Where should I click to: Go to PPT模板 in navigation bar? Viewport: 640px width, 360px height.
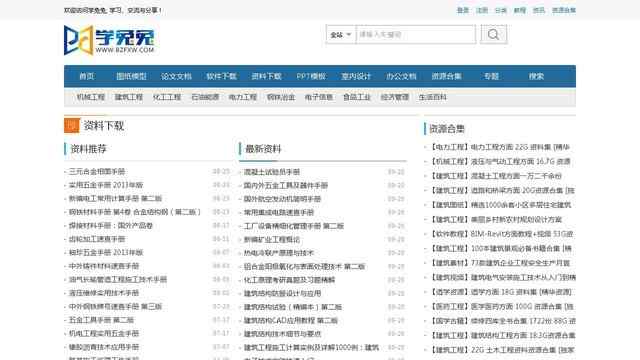[x=311, y=76]
